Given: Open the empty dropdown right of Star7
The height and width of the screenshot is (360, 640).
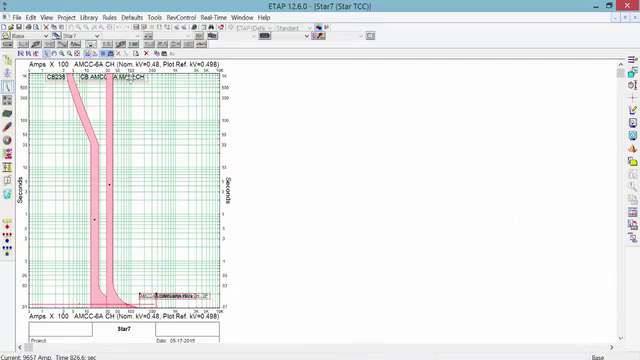Looking at the screenshot, I should [x=137, y=36].
